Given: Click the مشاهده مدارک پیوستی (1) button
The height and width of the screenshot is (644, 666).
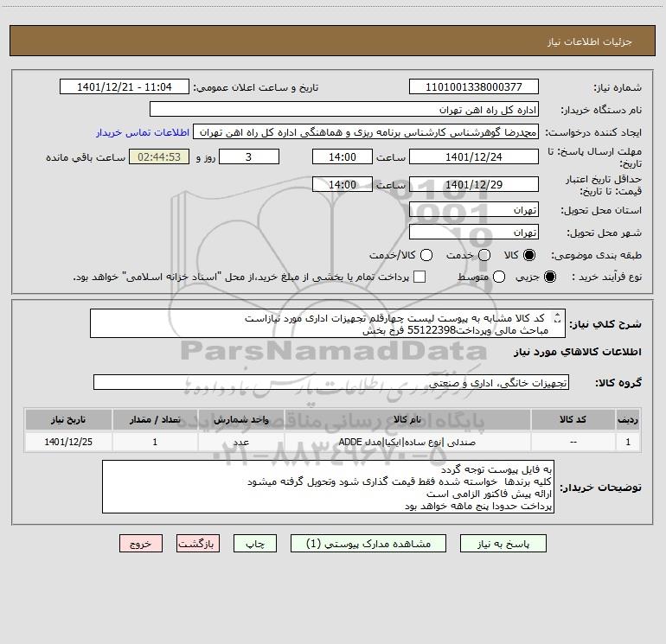Looking at the screenshot, I should tap(368, 544).
